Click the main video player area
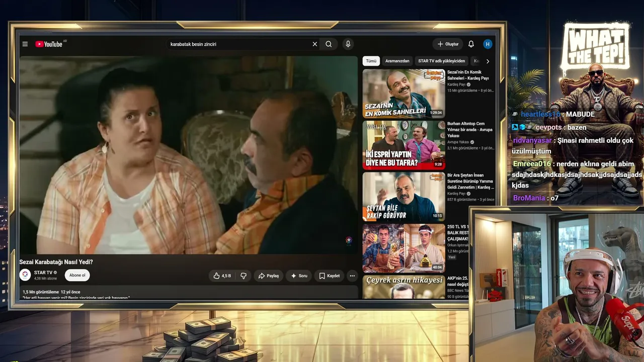Screen dimensions: 644x362 click(189, 155)
